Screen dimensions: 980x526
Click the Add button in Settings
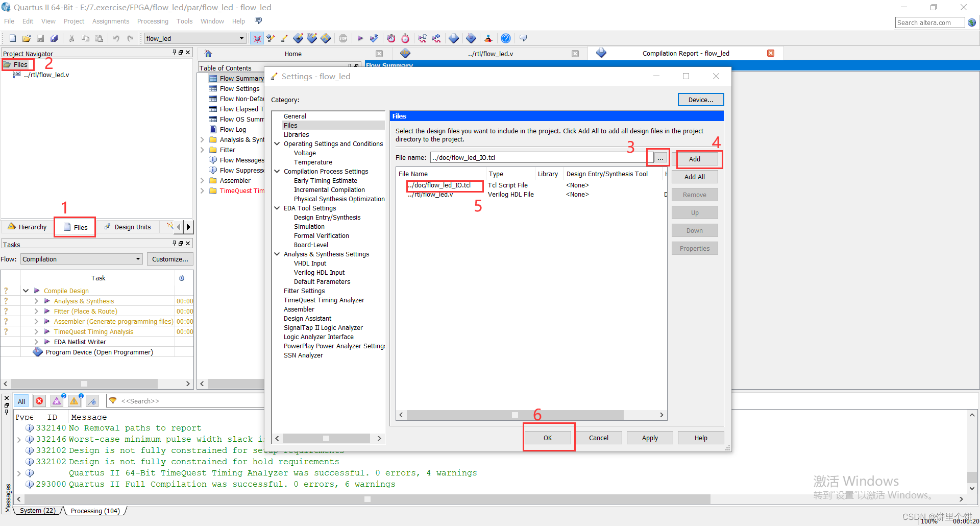[695, 159]
